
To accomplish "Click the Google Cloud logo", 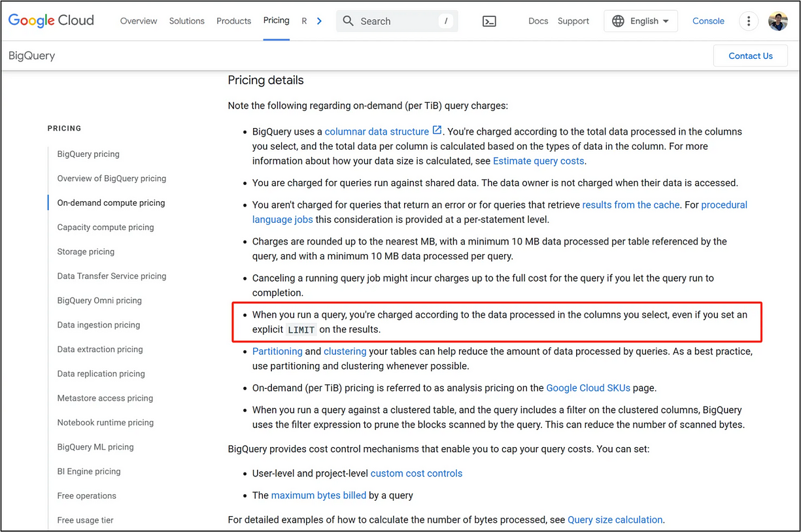I will pos(51,20).
